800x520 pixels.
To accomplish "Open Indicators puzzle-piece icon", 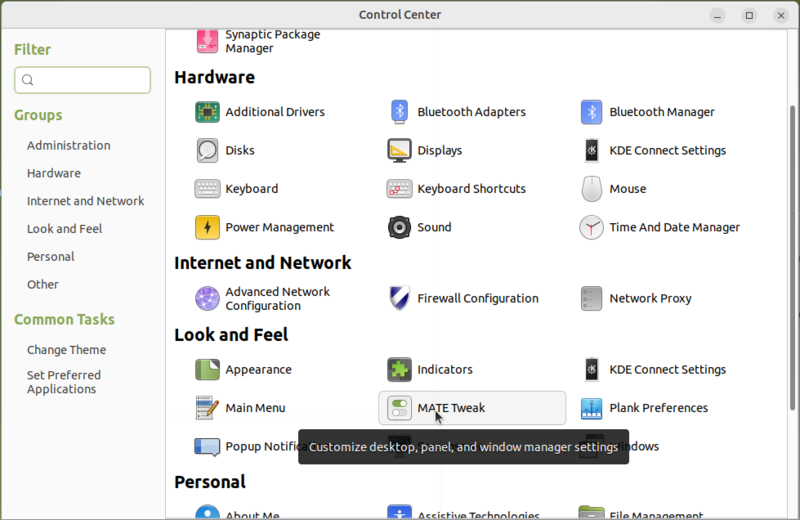I will pos(399,369).
